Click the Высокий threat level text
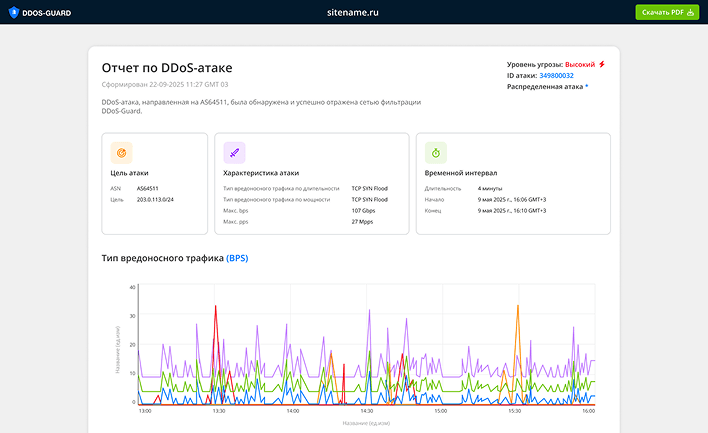Image resolution: width=708 pixels, height=433 pixels. 579,64
